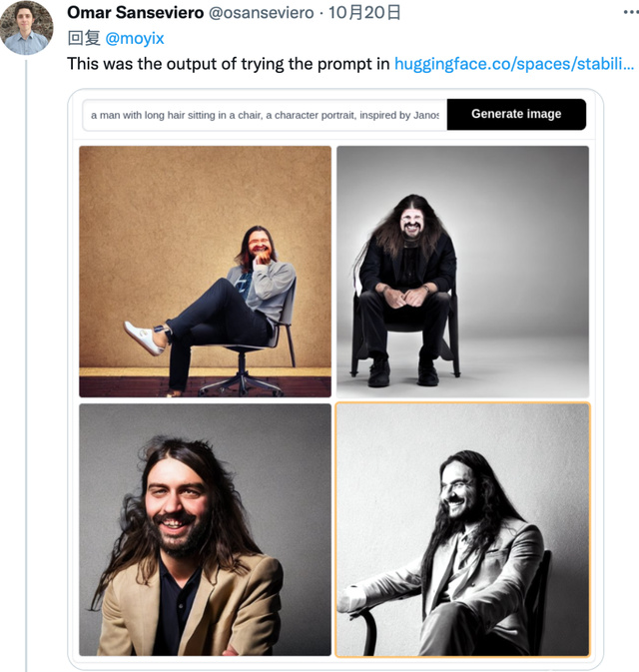The width and height of the screenshot is (639, 672).
Task: Click the black boots in the second image
Action: coord(403,374)
